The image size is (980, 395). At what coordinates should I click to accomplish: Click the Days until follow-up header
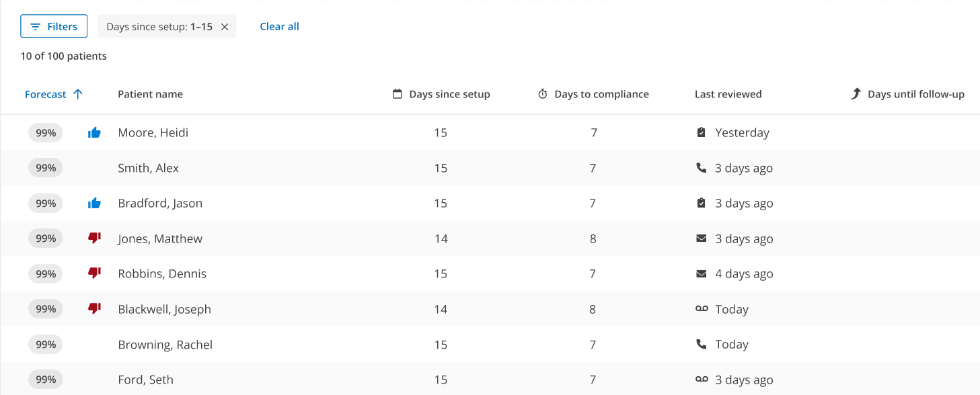[x=915, y=94]
